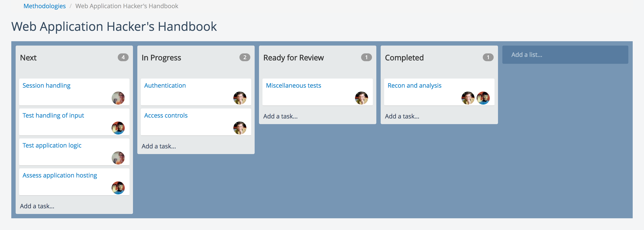Click the Web Application Hacker's Handbook page heading
644x230 pixels.
(x=114, y=26)
